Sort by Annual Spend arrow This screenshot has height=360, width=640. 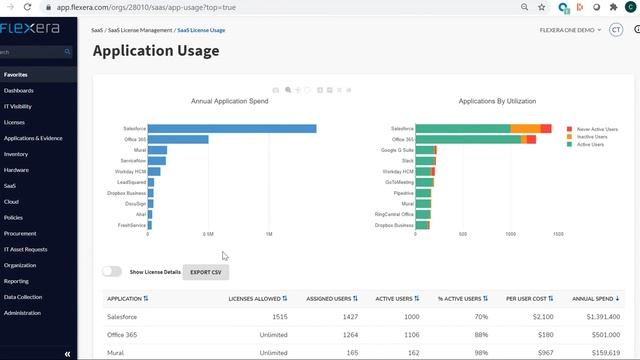point(617,299)
